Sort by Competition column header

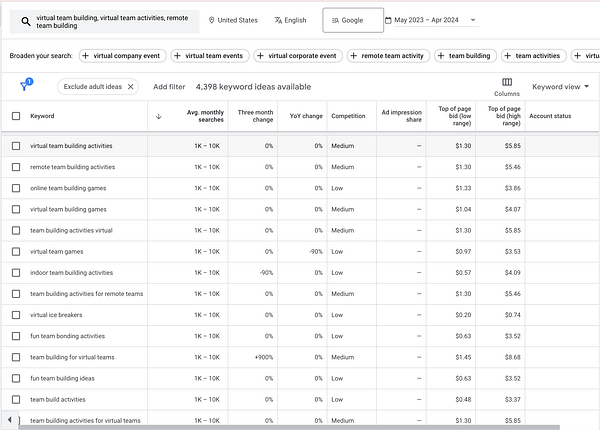(348, 116)
